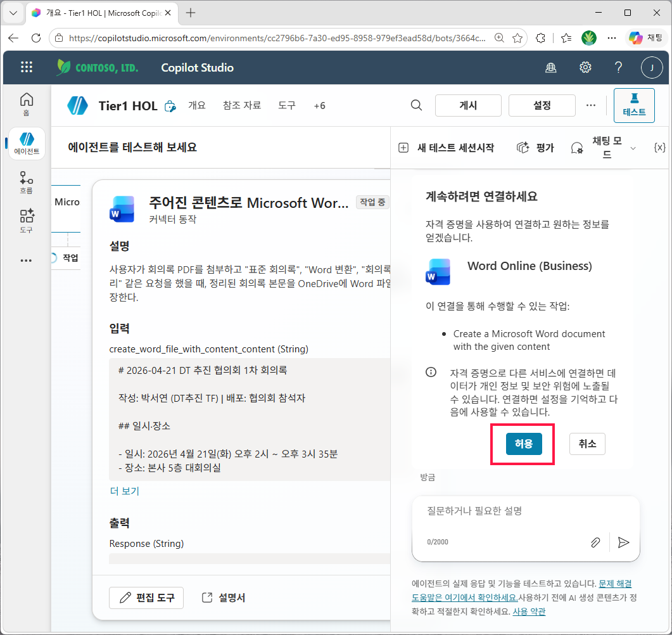Open the environment globe icon
Screen dimensions: 672x635
551,67
